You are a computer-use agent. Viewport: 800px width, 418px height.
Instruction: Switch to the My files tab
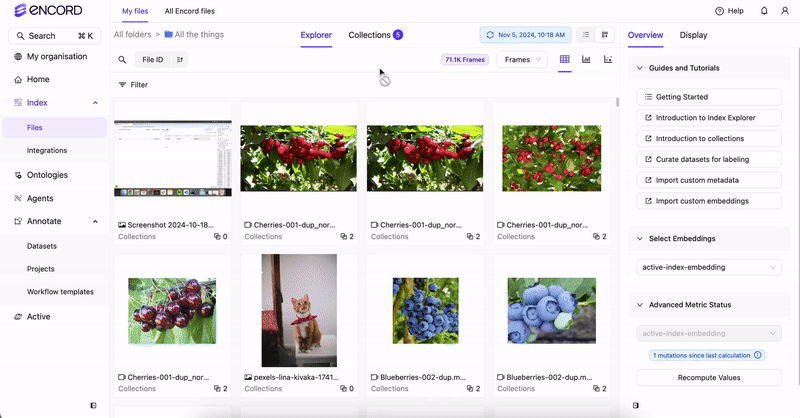(x=135, y=11)
